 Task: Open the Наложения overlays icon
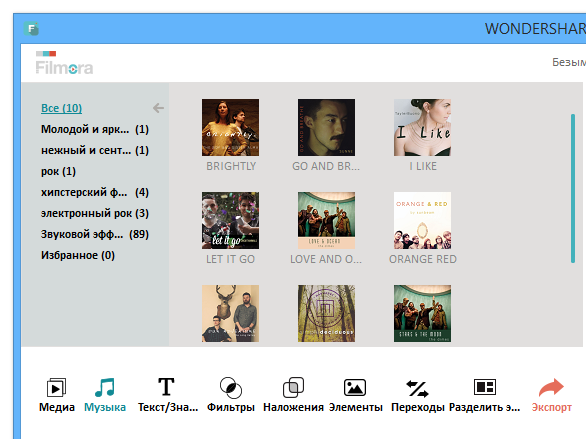[293, 387]
